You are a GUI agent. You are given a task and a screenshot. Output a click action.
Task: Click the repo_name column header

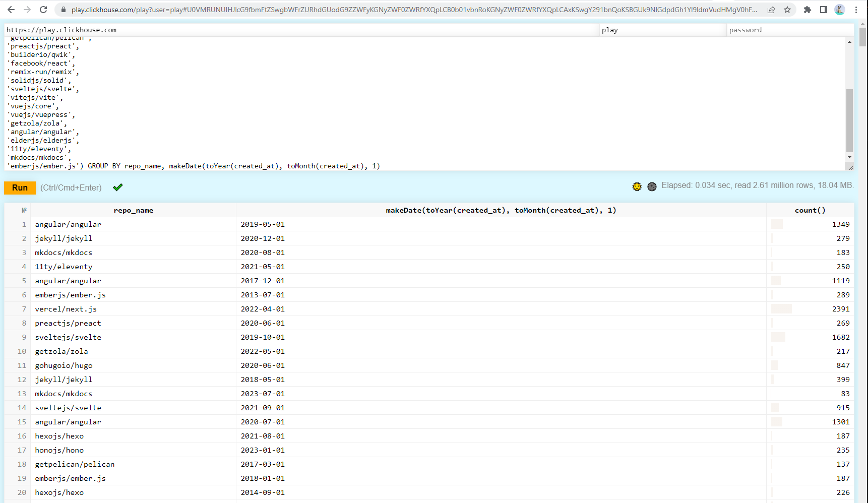point(133,210)
